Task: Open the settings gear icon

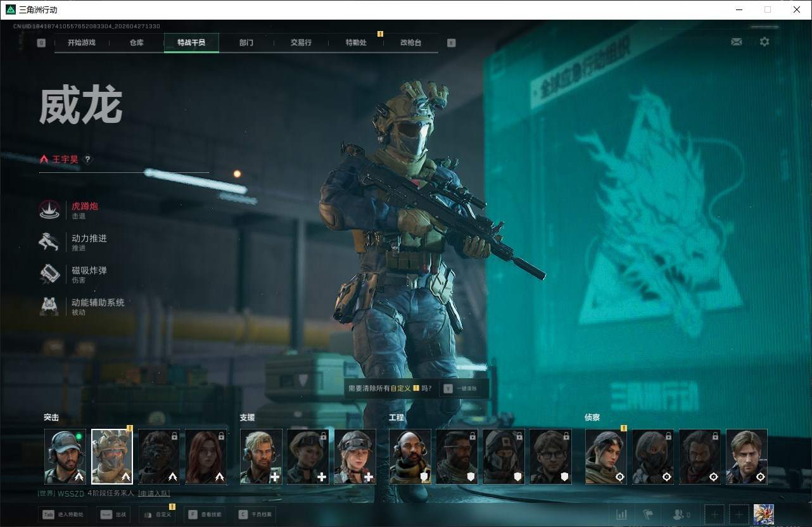Action: click(764, 42)
